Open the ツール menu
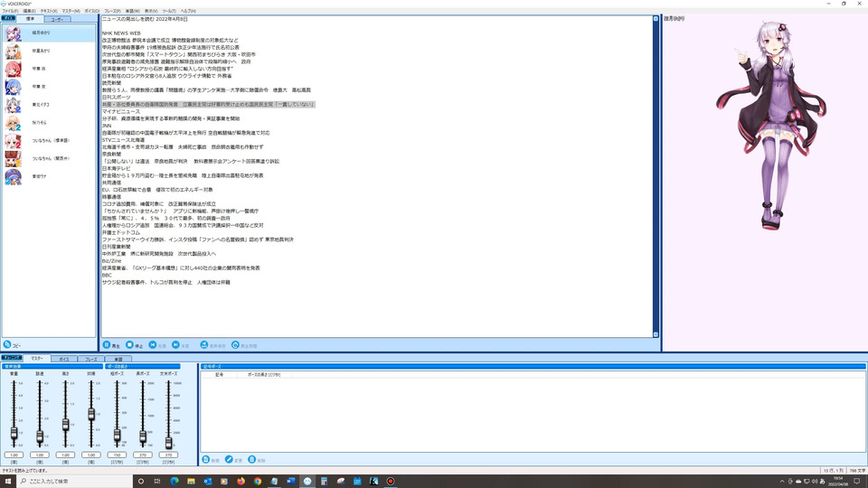This screenshot has width=868, height=488. [169, 11]
